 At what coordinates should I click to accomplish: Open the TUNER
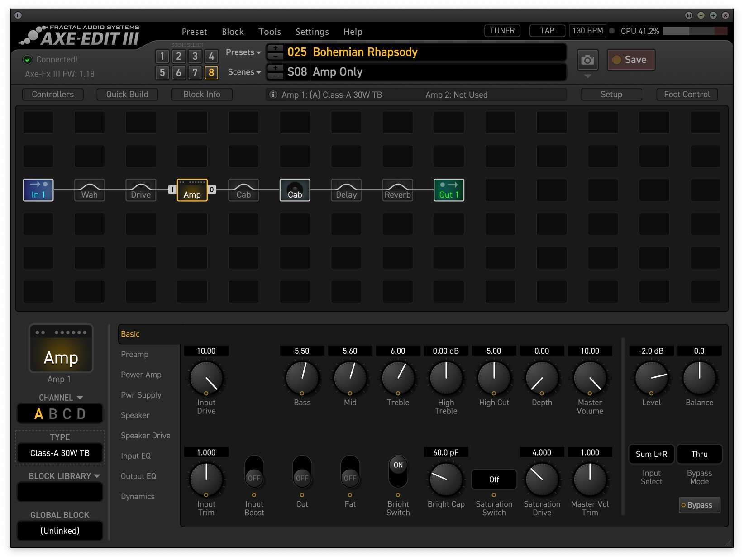tap(502, 31)
